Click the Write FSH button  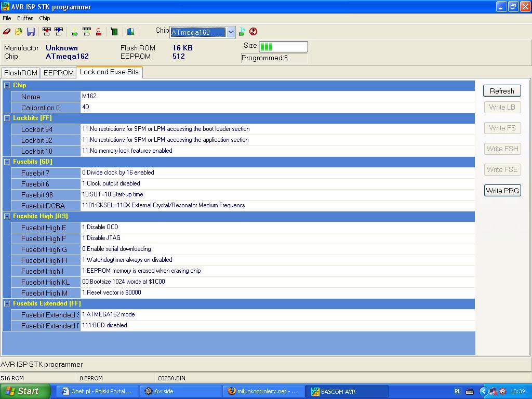502,149
